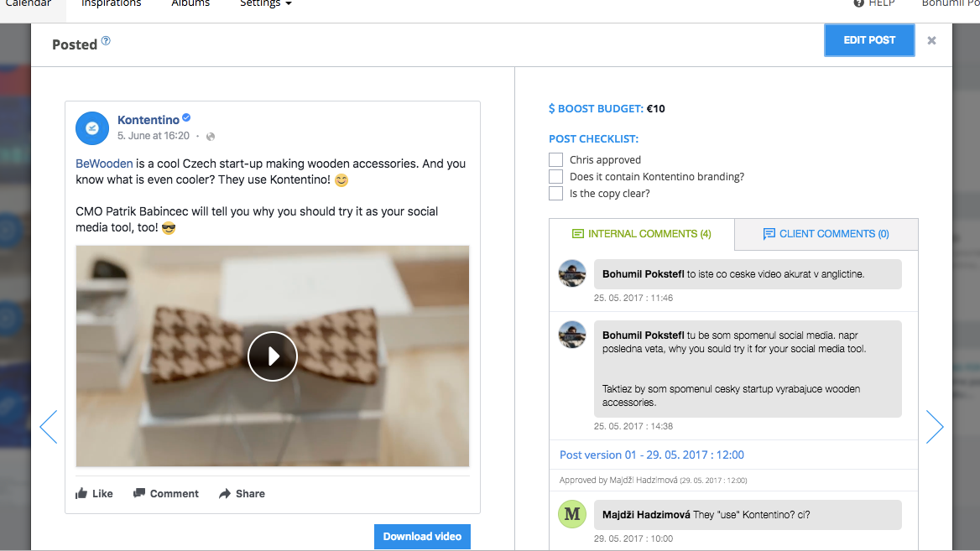This screenshot has width=980, height=551.
Task: Click the verified badge next to Kontentino
Action: [x=186, y=118]
